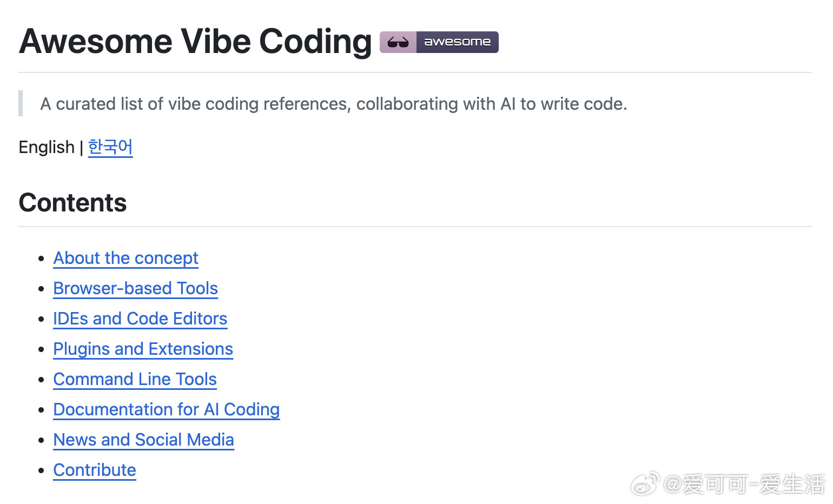Click the "Awesome Vibe Coding" page title
833x504 pixels.
[195, 42]
